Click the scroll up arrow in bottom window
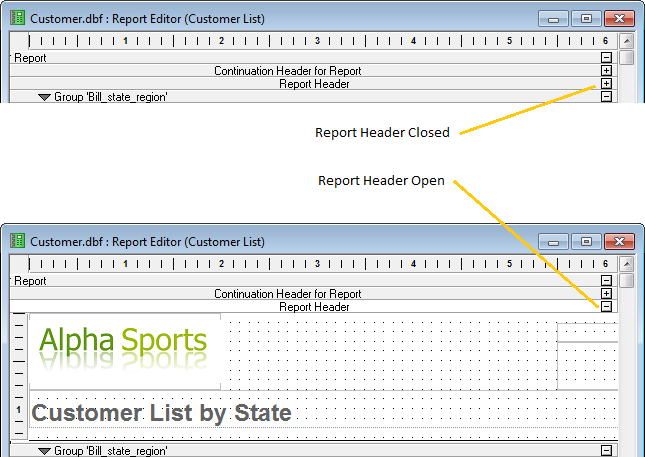 pos(626,264)
